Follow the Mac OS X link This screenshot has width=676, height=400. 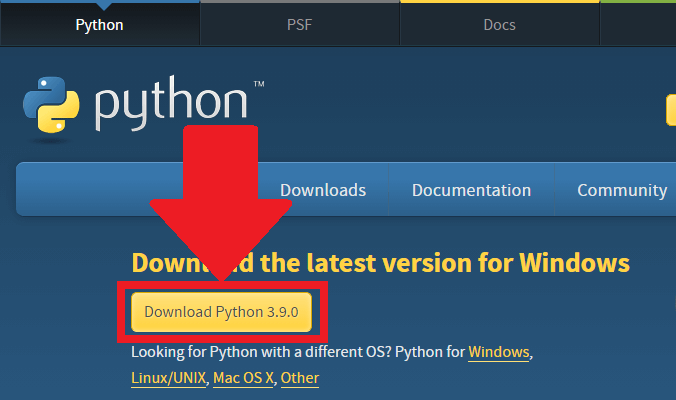click(x=243, y=378)
